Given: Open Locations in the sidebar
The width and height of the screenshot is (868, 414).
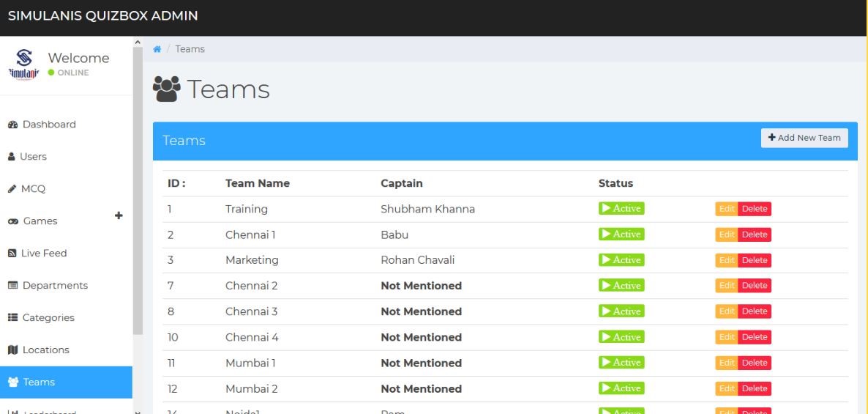Looking at the screenshot, I should 45,350.
